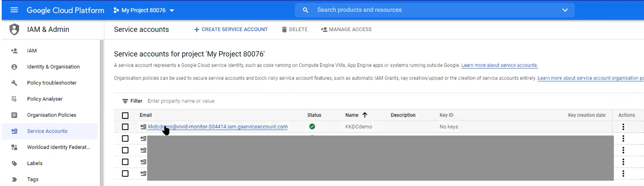
Task: Open actions menu for fourth account row
Action: click(623, 162)
